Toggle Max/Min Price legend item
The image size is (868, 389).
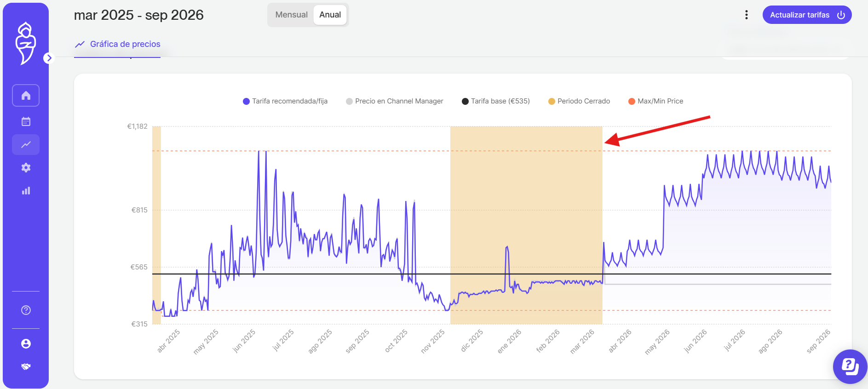(x=656, y=101)
